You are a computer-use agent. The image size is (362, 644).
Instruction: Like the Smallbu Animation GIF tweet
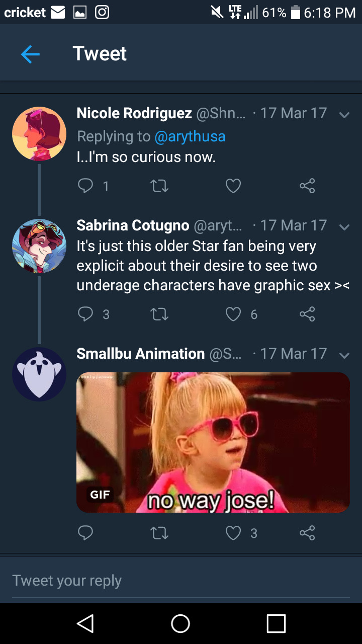(233, 533)
